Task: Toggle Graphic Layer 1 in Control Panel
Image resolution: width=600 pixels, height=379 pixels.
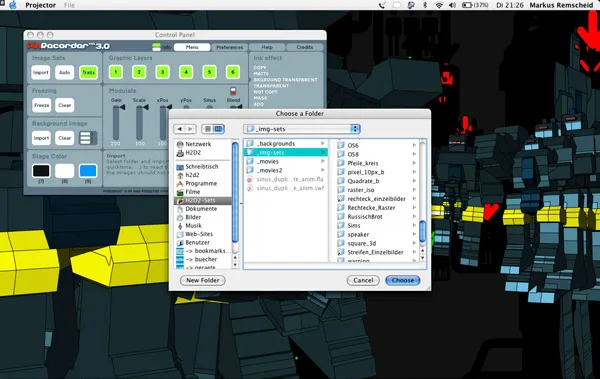Action: (x=116, y=72)
